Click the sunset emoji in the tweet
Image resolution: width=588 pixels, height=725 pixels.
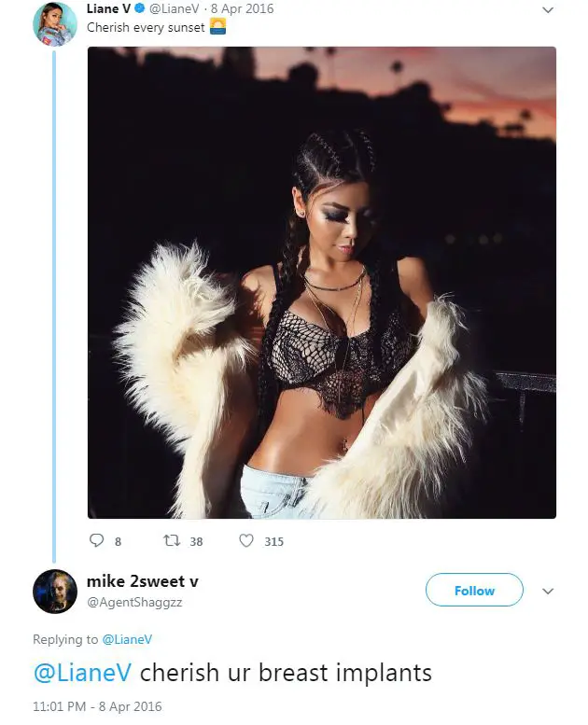[x=217, y=27]
